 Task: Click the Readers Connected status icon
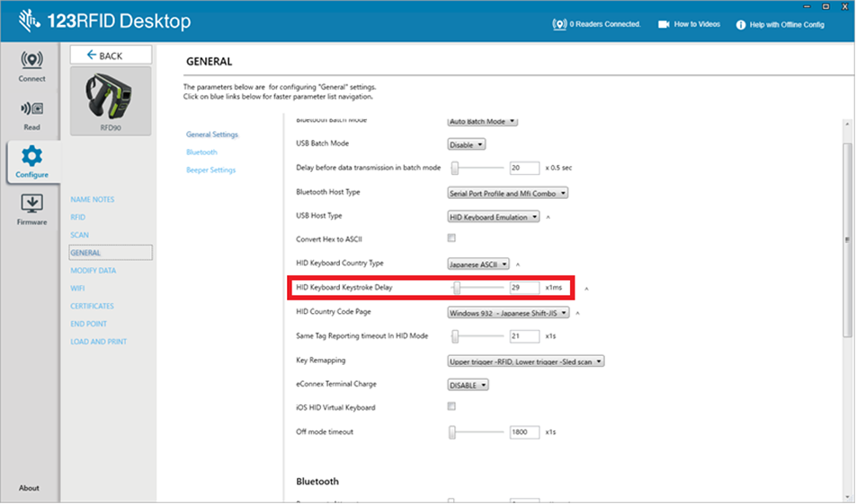tap(559, 25)
